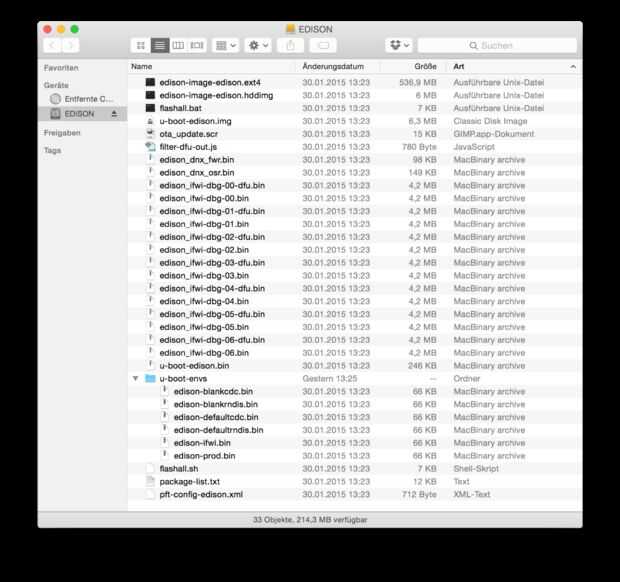Go forward with the right arrow button
Viewport: 620px width, 582px height.
click(70, 45)
